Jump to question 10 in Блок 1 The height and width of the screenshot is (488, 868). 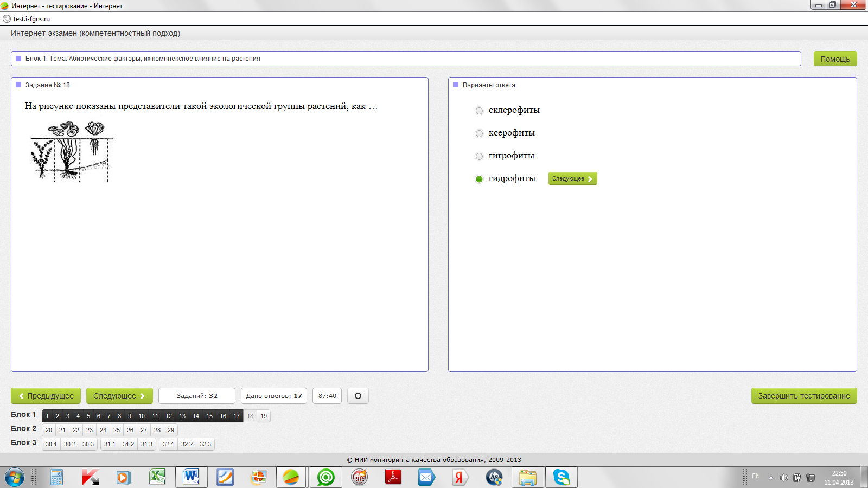(x=142, y=416)
